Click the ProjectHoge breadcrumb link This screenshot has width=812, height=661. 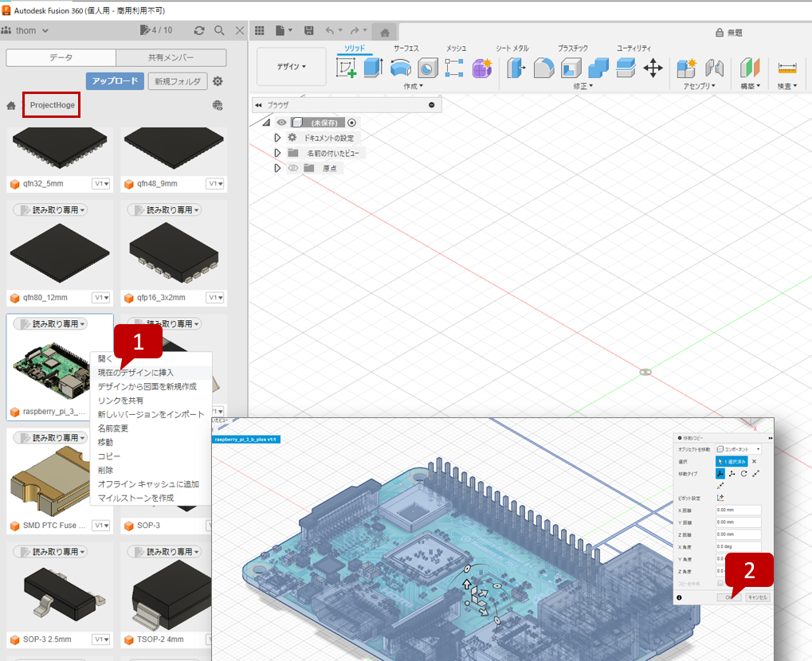coord(52,105)
